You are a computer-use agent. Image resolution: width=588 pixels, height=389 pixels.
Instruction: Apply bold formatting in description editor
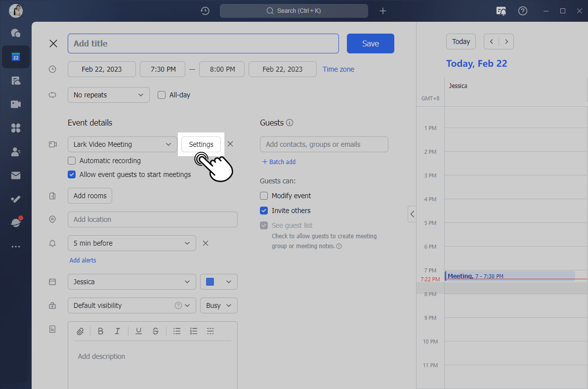(x=100, y=331)
